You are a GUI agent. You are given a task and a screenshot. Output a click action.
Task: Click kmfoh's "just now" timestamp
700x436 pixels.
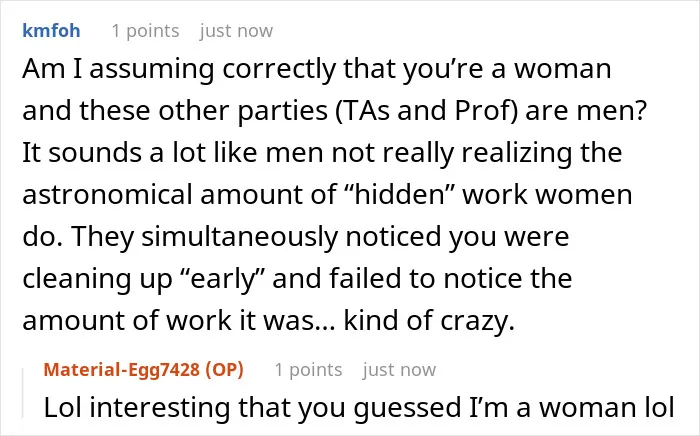click(x=236, y=31)
